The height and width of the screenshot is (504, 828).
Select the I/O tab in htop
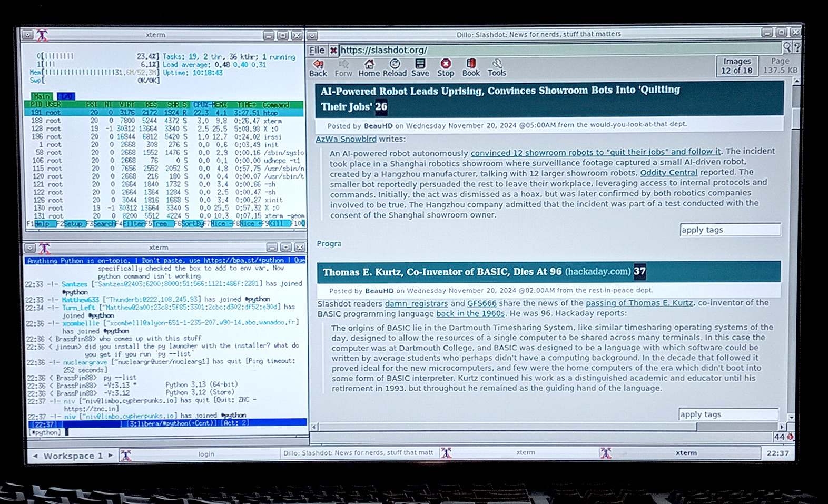click(x=66, y=96)
